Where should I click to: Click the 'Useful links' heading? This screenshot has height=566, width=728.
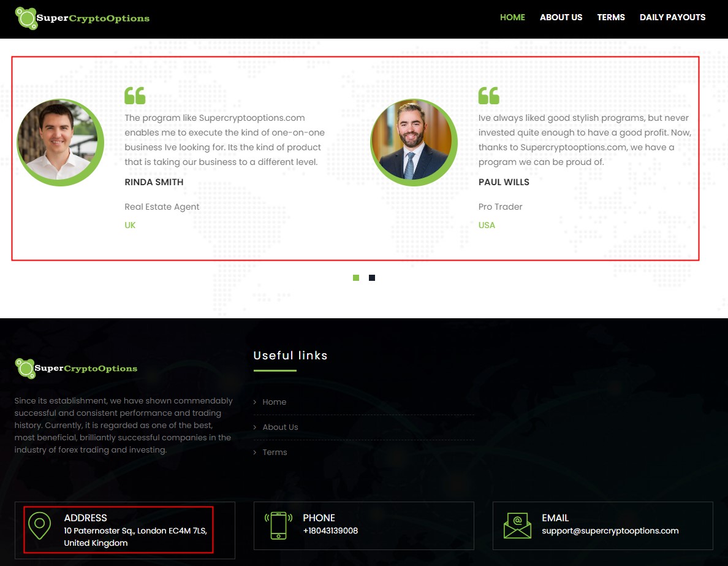click(x=290, y=356)
